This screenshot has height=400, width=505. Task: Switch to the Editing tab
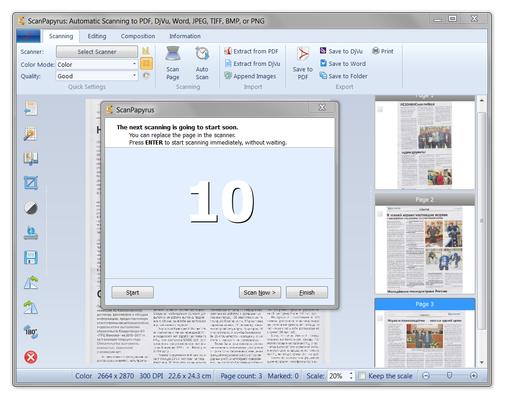click(97, 36)
